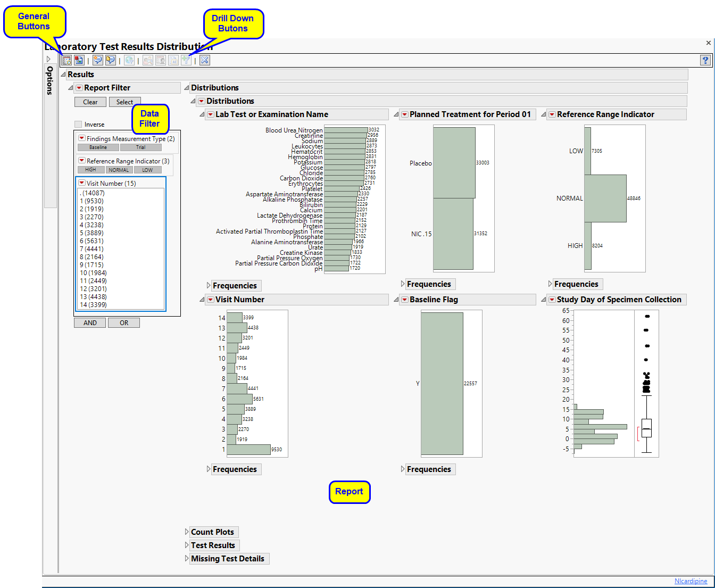Toggle the NORMAL reference range filter
This screenshot has height=588, width=715.
119,170
